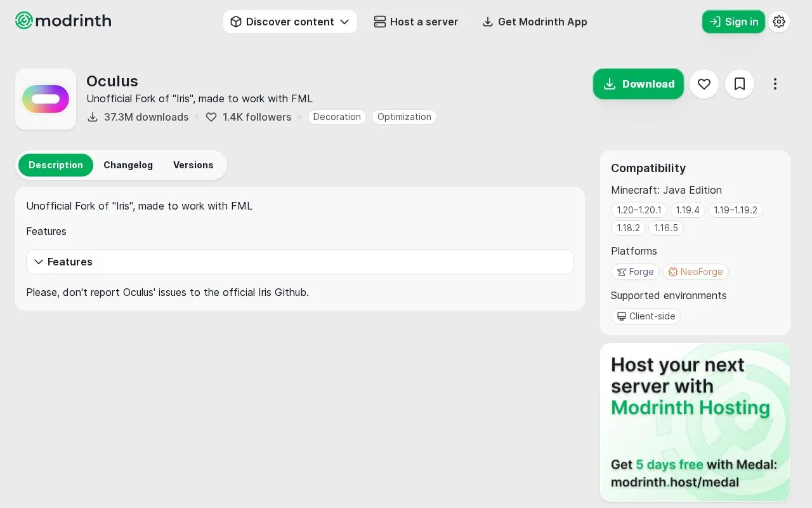Click the Client-side environment tag
Screen dimensions: 812x508
click(646, 316)
